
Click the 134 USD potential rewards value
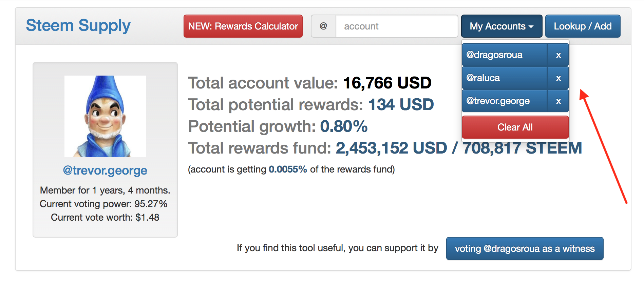point(401,104)
